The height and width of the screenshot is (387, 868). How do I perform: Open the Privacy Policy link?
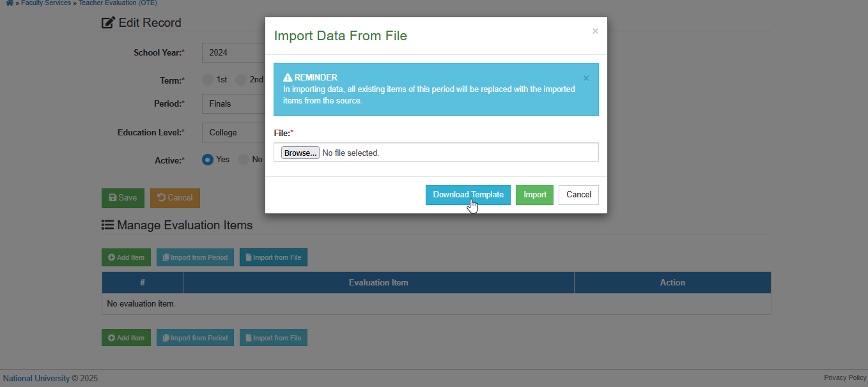[x=845, y=378]
